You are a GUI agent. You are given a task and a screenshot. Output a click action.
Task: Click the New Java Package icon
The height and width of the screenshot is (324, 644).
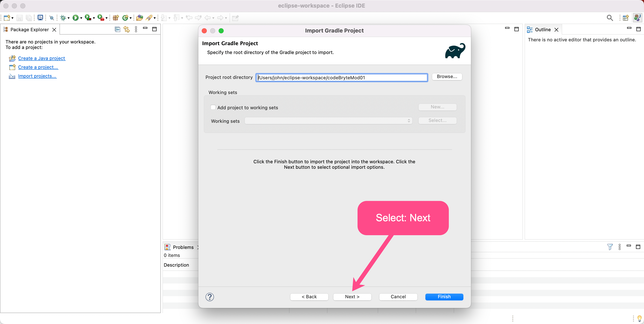[x=115, y=18]
